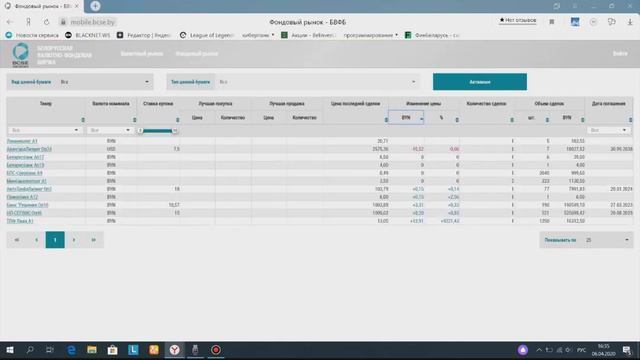Jump to the last results page
640x360 pixels.
tap(93, 240)
